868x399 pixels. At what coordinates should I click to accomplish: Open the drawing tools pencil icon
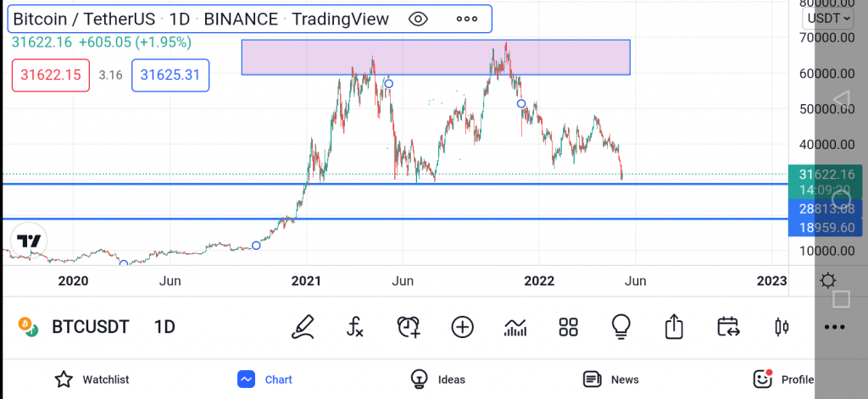303,326
